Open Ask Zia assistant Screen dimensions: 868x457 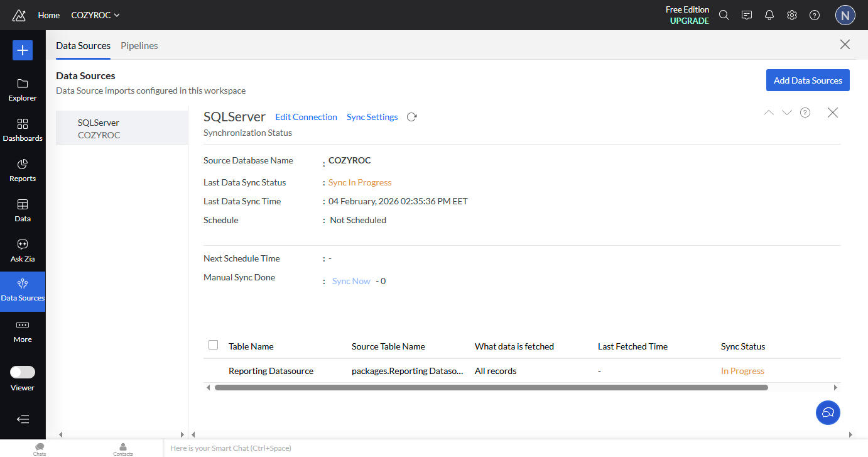coord(23,250)
